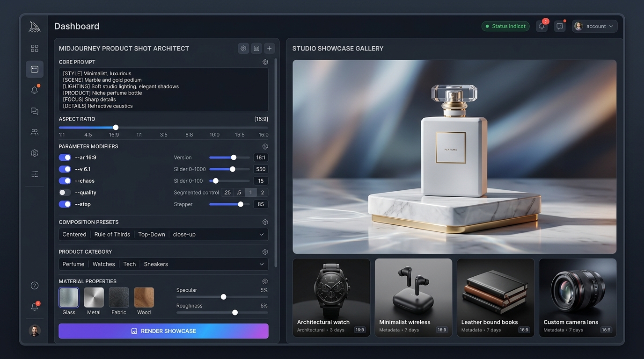The height and width of the screenshot is (359, 644).
Task: Click into the Core Prompt text field
Action: [x=163, y=90]
